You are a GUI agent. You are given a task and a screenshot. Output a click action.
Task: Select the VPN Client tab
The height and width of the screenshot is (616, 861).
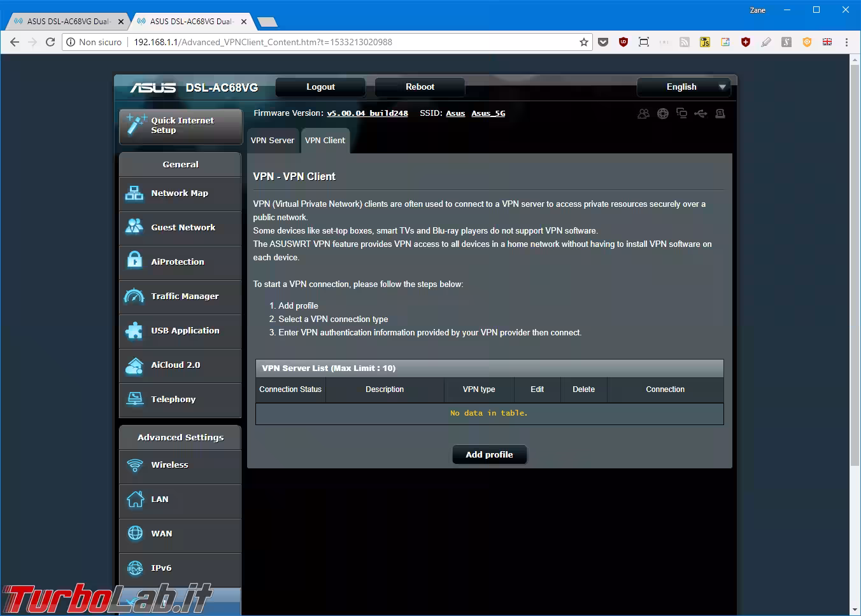[x=325, y=141]
